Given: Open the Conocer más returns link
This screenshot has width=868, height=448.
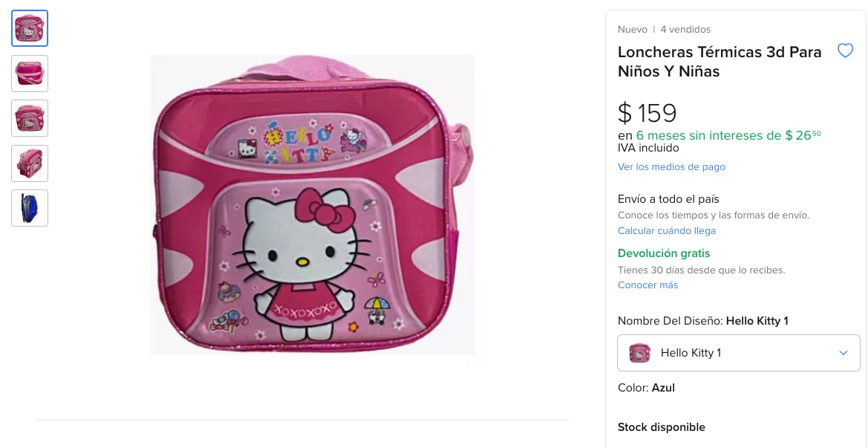Looking at the screenshot, I should [x=647, y=285].
